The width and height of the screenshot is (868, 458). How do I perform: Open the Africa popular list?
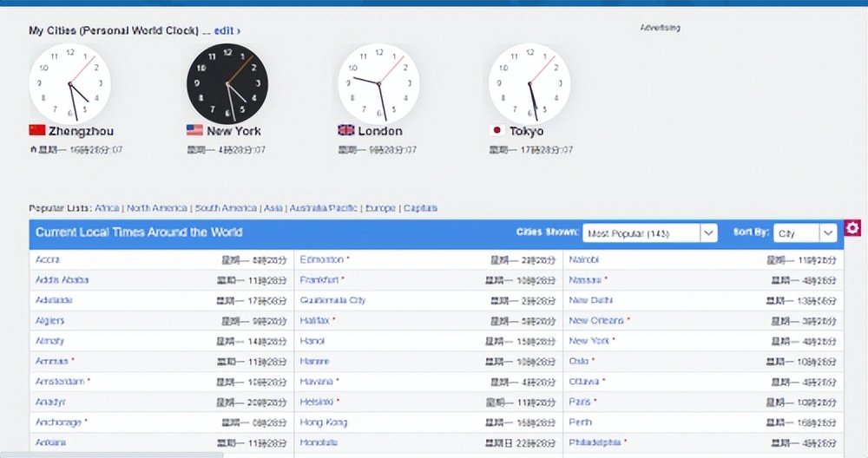pyautogui.click(x=107, y=208)
